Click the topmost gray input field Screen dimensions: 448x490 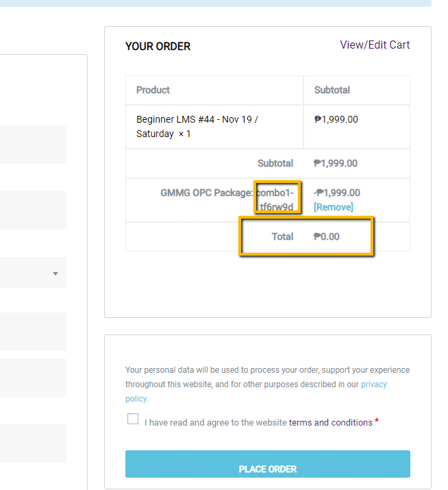(x=33, y=145)
